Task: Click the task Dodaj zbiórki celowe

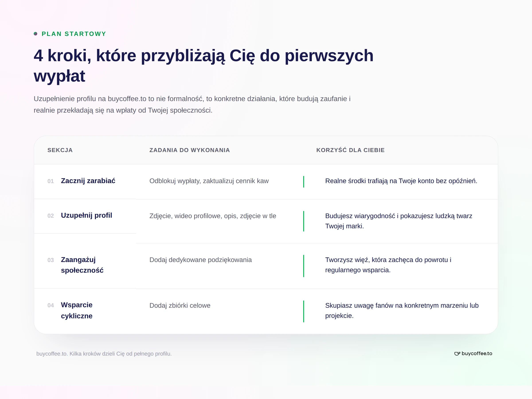Action: (180, 305)
